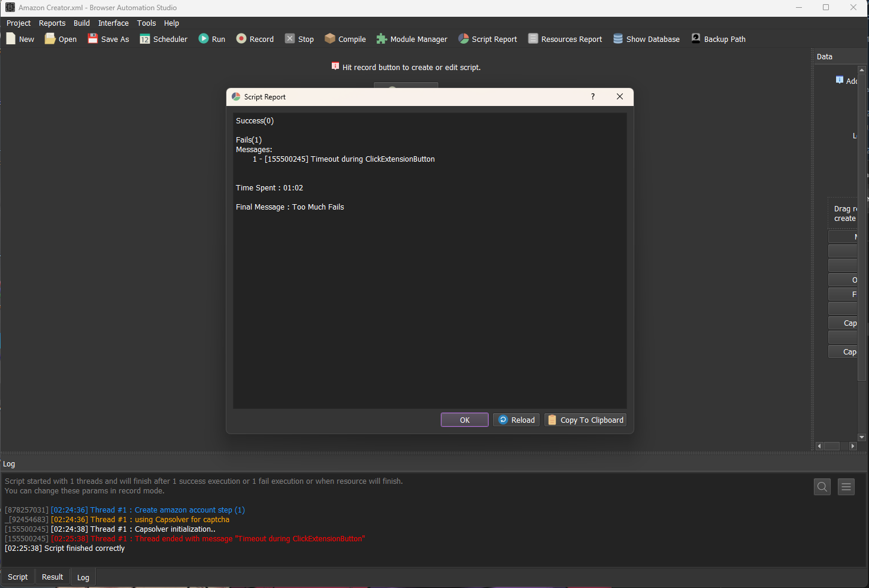Reload the script report
Screen dimensions: 869x588
516,420
